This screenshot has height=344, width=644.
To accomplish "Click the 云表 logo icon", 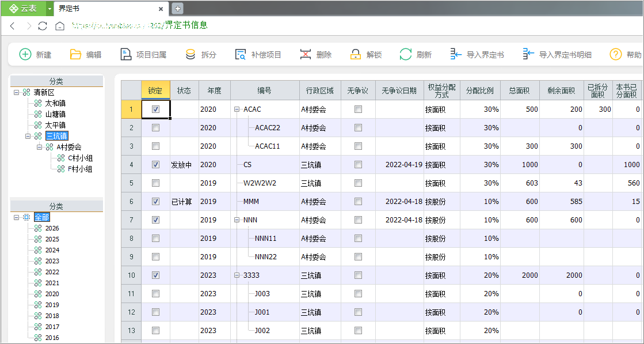I will tap(13, 8).
